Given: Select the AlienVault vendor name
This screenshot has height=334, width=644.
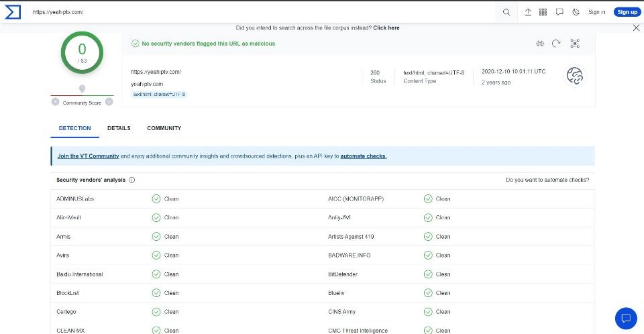Looking at the screenshot, I should click(x=68, y=218).
